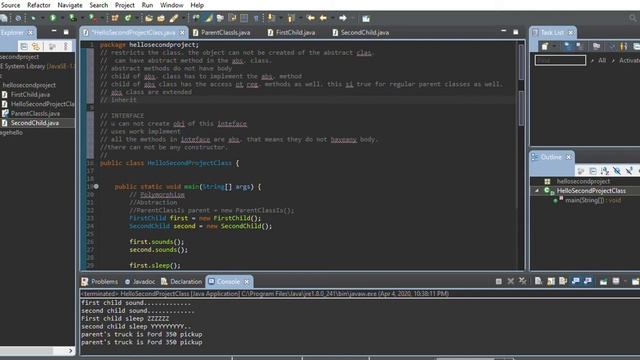Switch to SecondChild.java editor tab
Image resolution: width=640 pixels, height=360 pixels.
tap(364, 32)
